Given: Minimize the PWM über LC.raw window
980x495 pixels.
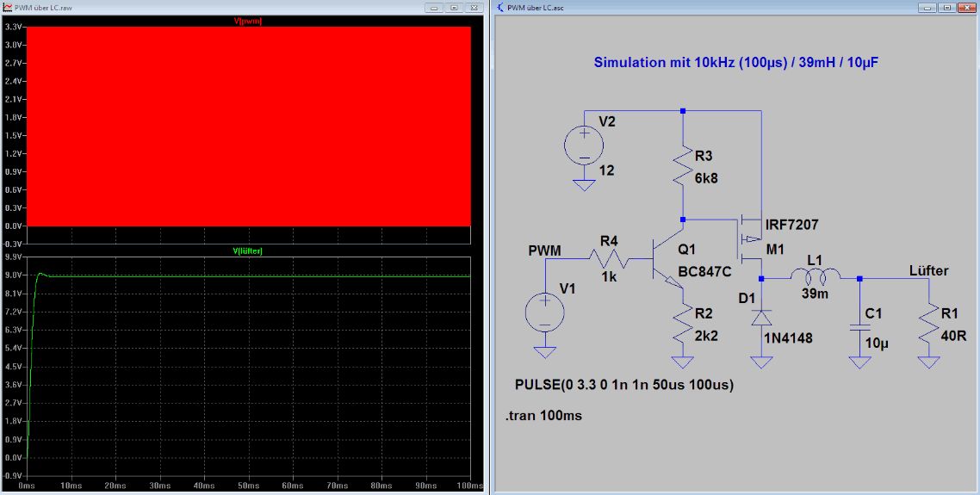Looking at the screenshot, I should (x=434, y=8).
